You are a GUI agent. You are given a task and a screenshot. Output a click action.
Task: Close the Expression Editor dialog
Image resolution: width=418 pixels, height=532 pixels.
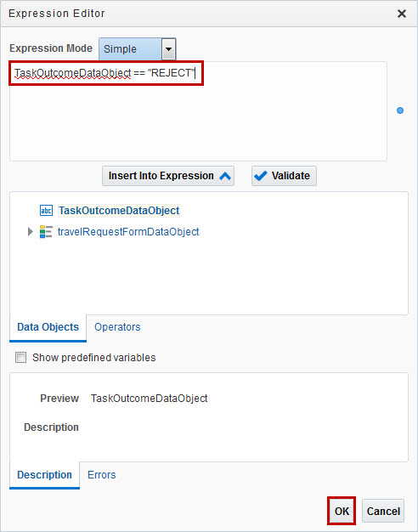tap(402, 14)
